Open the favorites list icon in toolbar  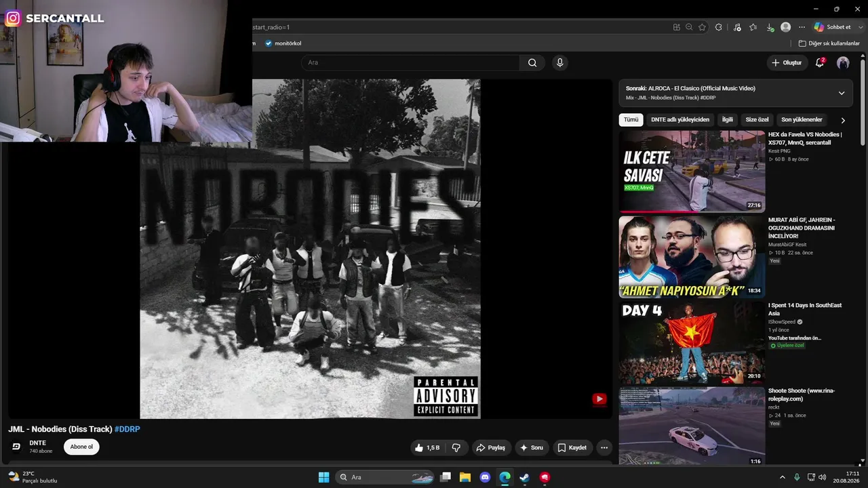(x=753, y=27)
